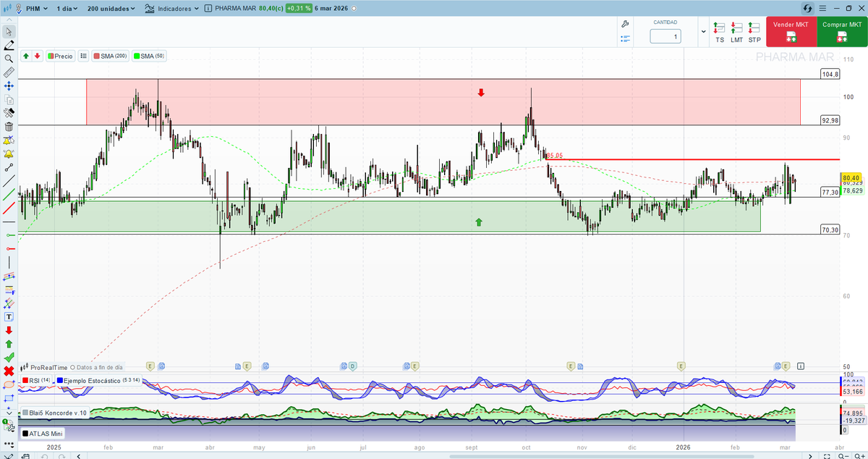Image resolution: width=868 pixels, height=459 pixels.
Task: Click the CANTIDAD quantity input field
Action: tap(665, 36)
